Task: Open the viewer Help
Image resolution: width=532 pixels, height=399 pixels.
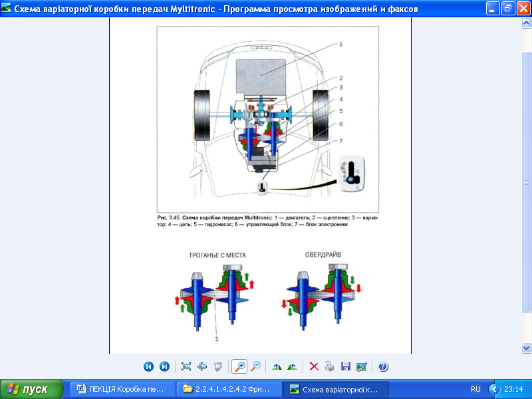Action: (383, 366)
